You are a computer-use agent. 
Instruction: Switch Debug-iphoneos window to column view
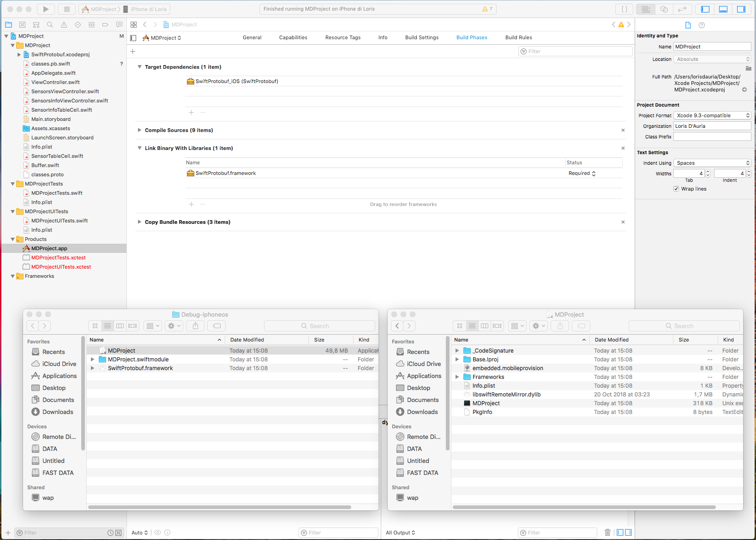tap(120, 325)
